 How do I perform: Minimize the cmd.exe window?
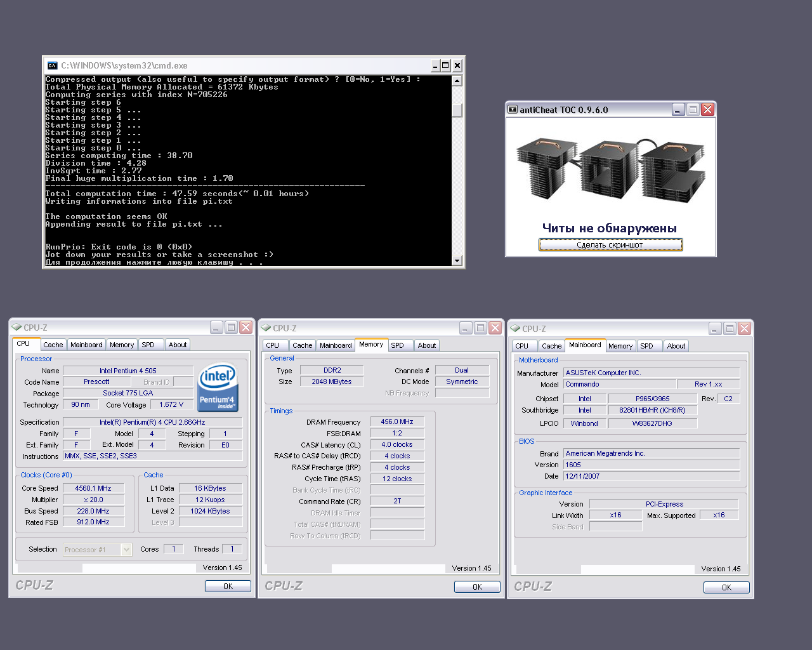click(436, 65)
